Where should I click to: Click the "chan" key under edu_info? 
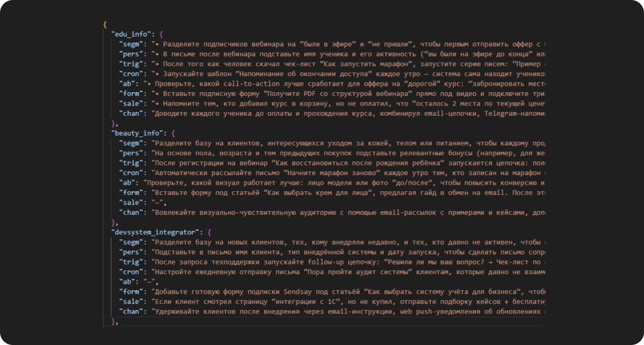(x=131, y=113)
